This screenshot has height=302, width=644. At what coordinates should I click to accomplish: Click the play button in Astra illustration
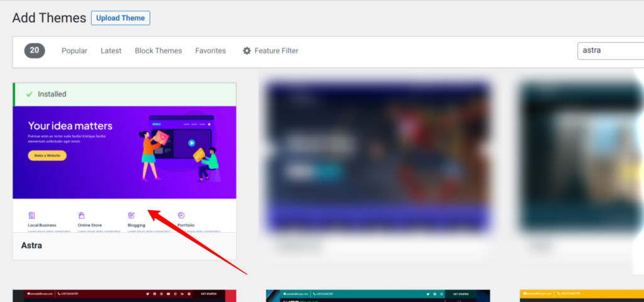191,143
